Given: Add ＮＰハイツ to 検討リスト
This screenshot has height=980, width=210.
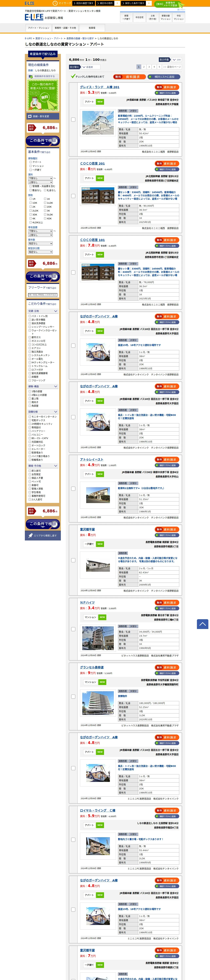Looking at the screenshot, I should point(167,608).
